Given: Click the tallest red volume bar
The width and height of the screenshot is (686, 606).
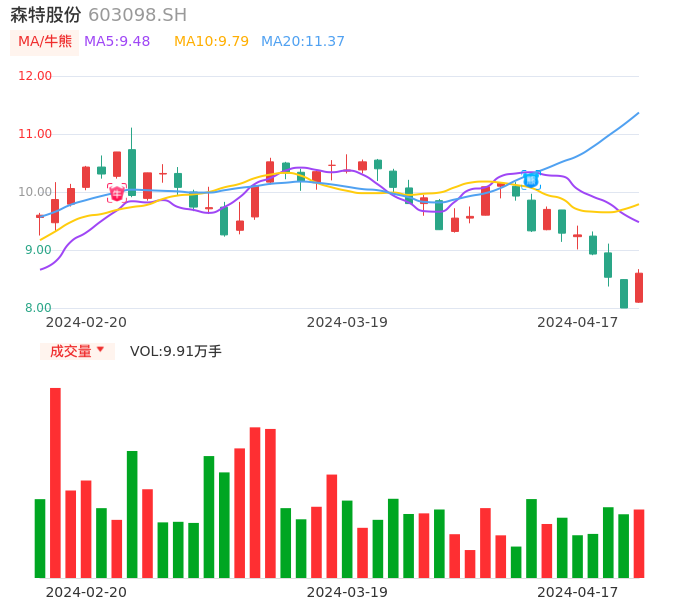Looking at the screenshot, I should click(x=56, y=483).
